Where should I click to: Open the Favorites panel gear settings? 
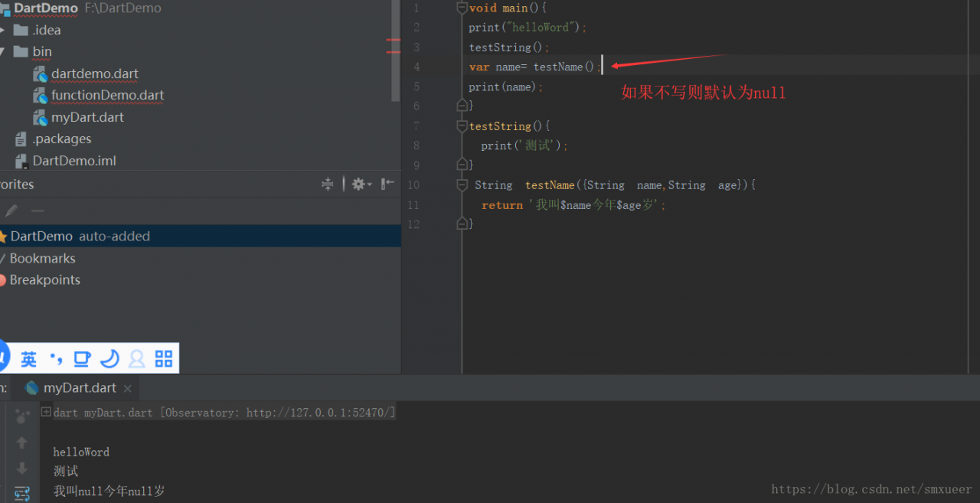tap(361, 184)
